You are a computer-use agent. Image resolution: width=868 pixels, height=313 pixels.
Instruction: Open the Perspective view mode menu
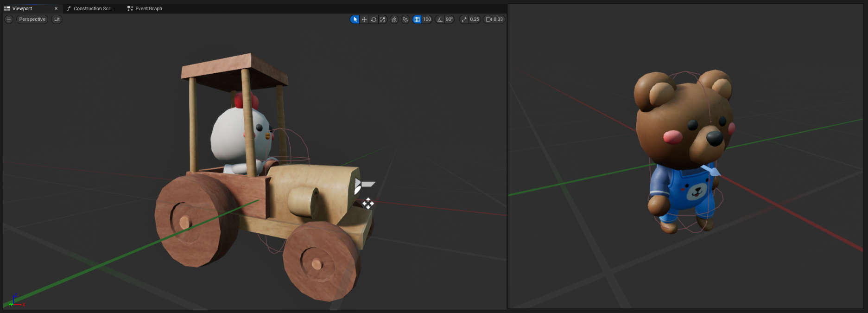(x=32, y=19)
